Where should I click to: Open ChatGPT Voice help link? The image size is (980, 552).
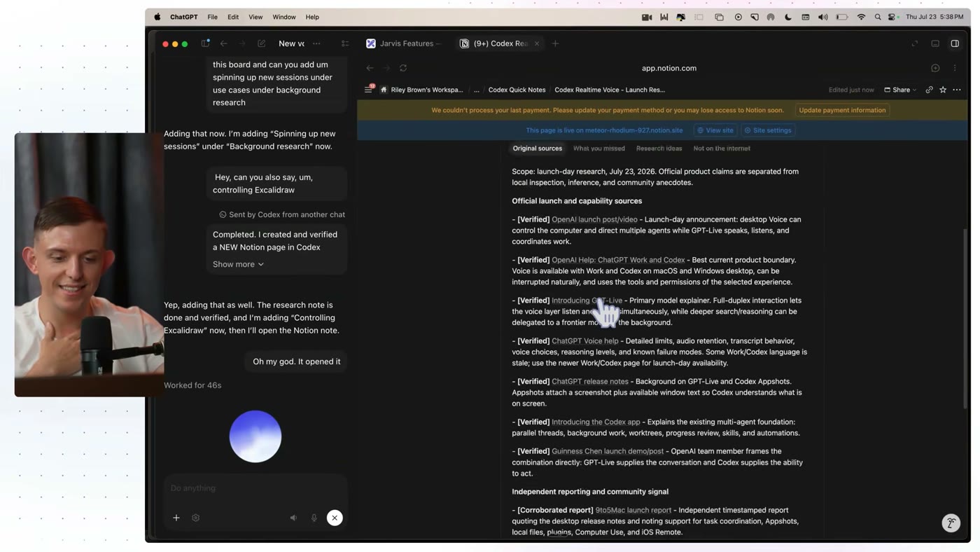[585, 341]
